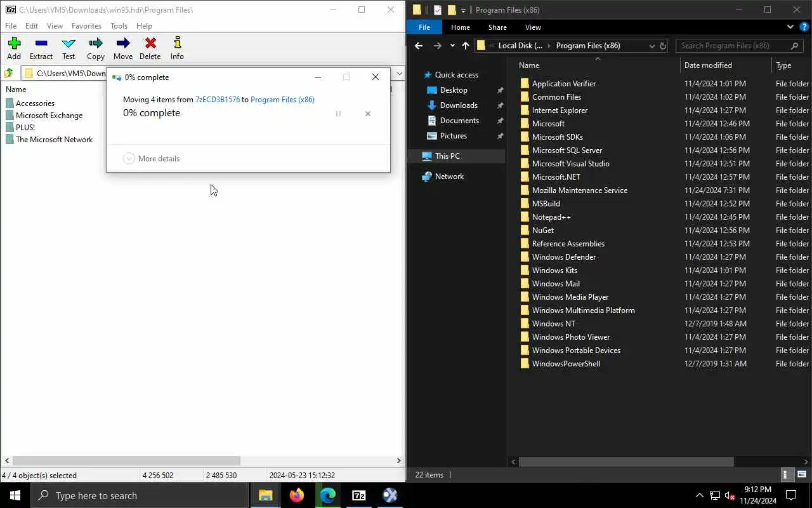812x508 pixels.
Task: Sort Explorer list by Name column
Action: pyautogui.click(x=596, y=65)
